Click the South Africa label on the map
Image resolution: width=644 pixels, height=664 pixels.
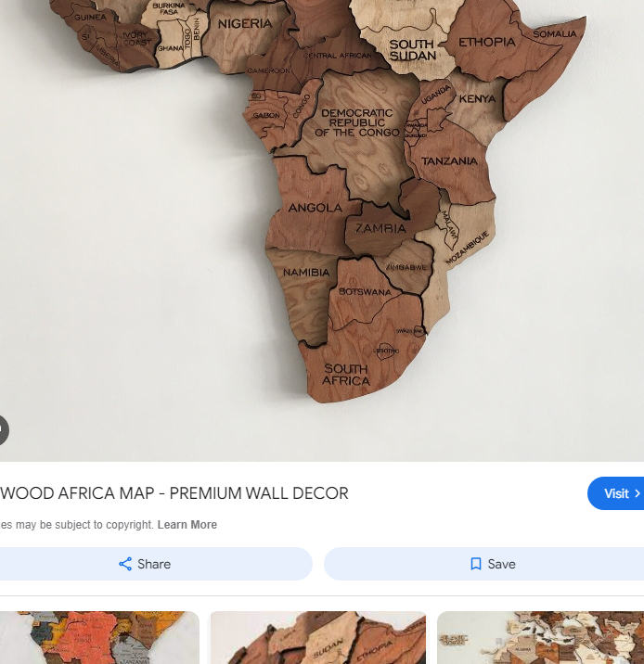coord(346,375)
